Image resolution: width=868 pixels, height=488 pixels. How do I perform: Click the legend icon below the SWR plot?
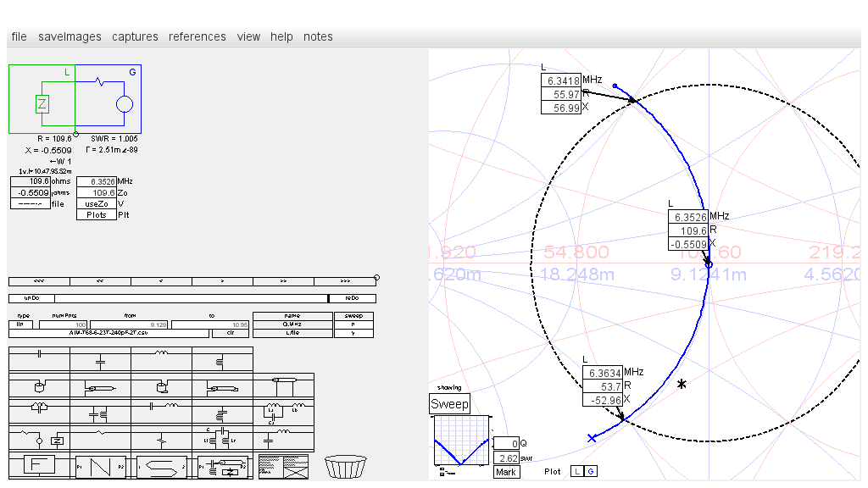coord(448,472)
